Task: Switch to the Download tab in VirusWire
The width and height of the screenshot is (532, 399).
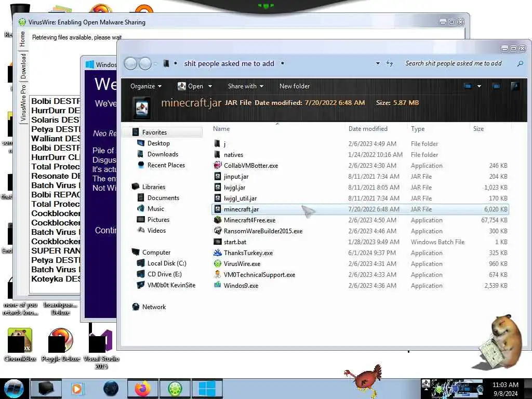Action: (23, 66)
